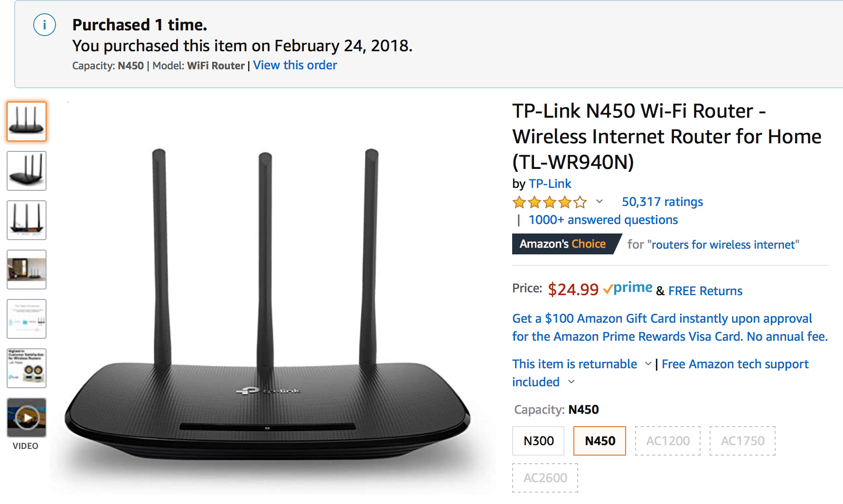This screenshot has height=504, width=843.
Task: Show the router rear ports thumbnail
Action: point(27,220)
